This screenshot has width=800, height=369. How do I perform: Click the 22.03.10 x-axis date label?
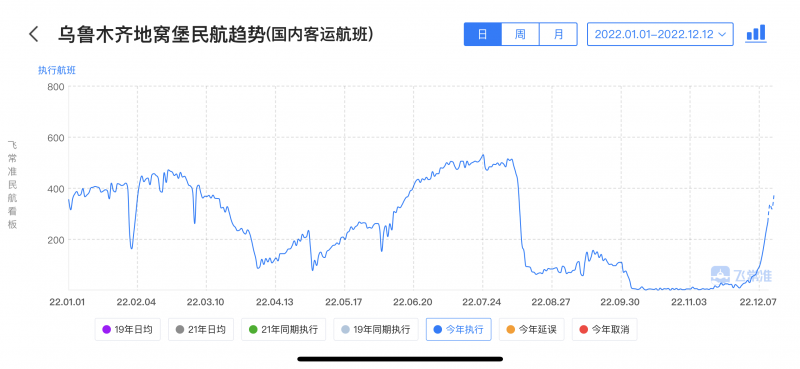[206, 302]
